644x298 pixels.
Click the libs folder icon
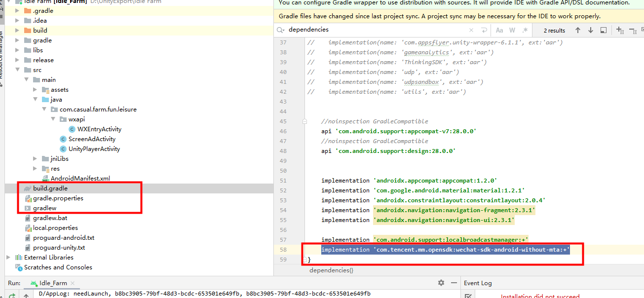coord(28,50)
